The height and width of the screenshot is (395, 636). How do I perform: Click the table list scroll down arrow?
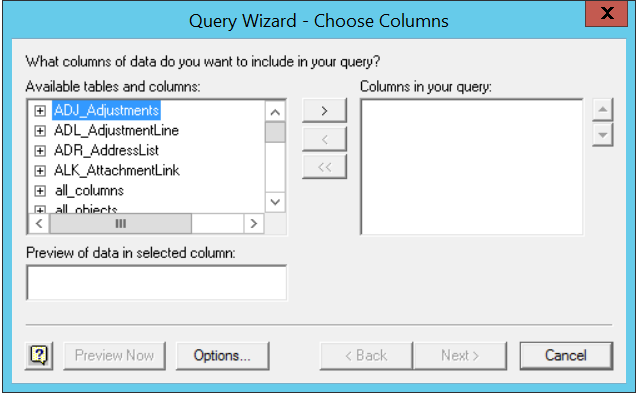(275, 202)
